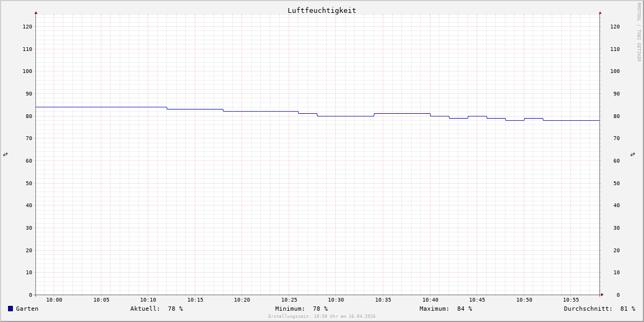Select the Maximum: 84 % value

(446, 309)
